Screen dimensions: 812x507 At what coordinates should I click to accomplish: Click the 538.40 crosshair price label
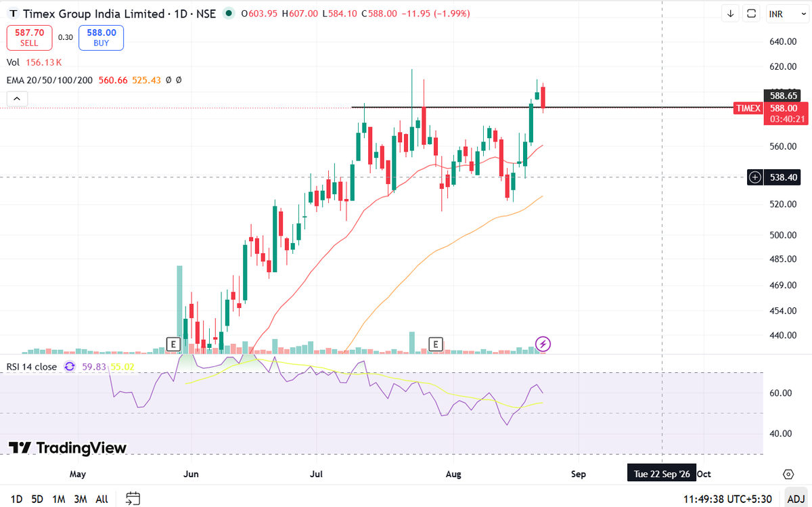783,177
